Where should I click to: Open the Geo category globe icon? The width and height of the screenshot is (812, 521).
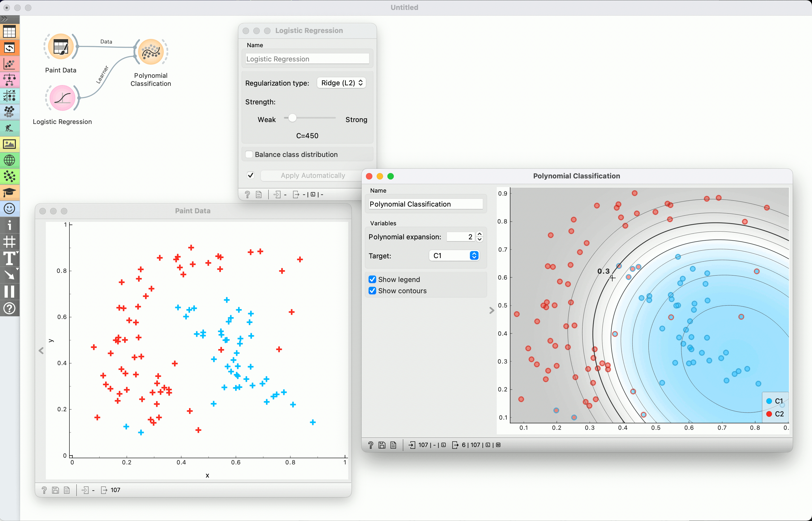(x=9, y=160)
